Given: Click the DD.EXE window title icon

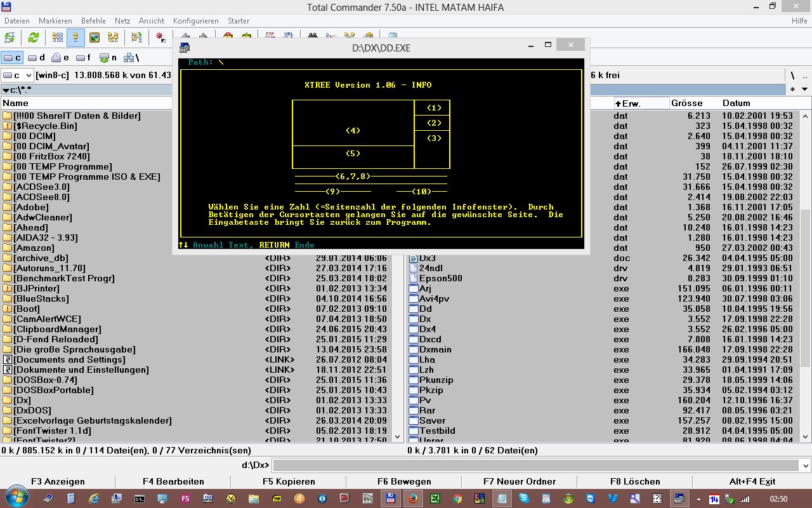Looking at the screenshot, I should [185, 47].
